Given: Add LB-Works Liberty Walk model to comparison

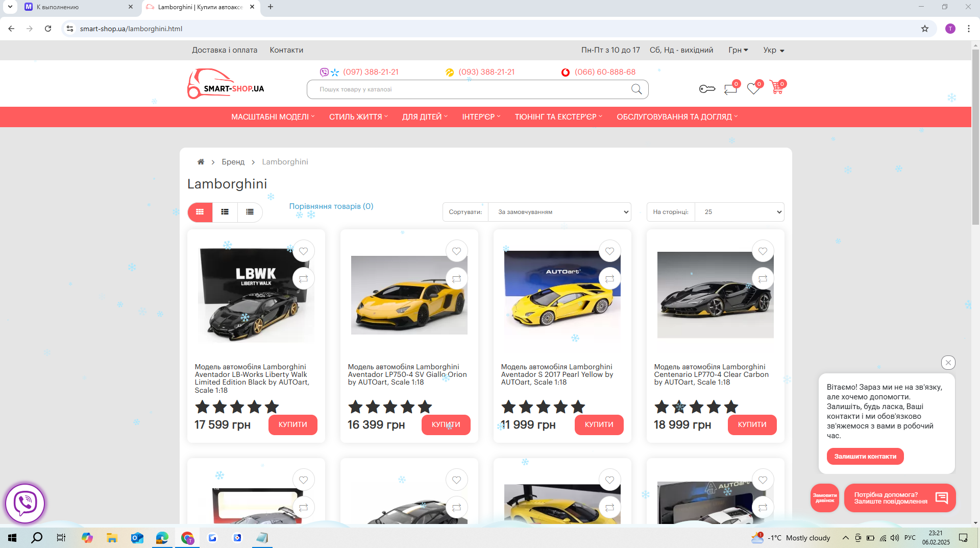Looking at the screenshot, I should (x=304, y=279).
